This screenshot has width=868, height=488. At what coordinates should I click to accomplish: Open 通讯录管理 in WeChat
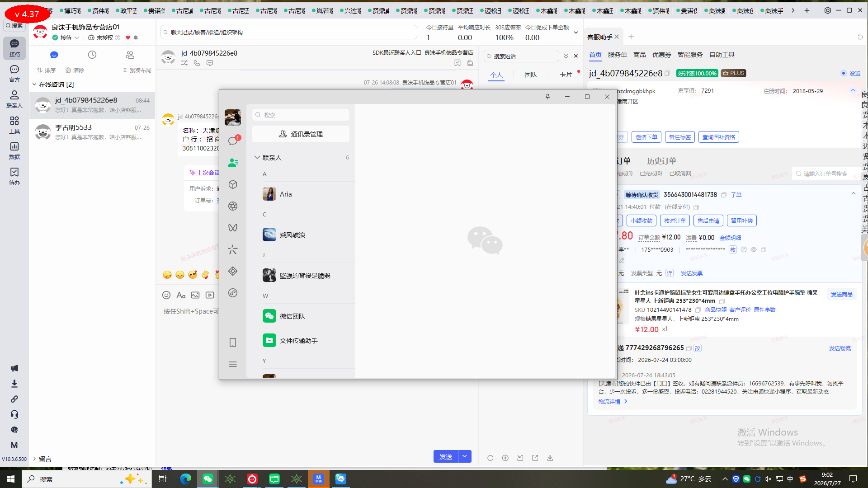click(301, 134)
